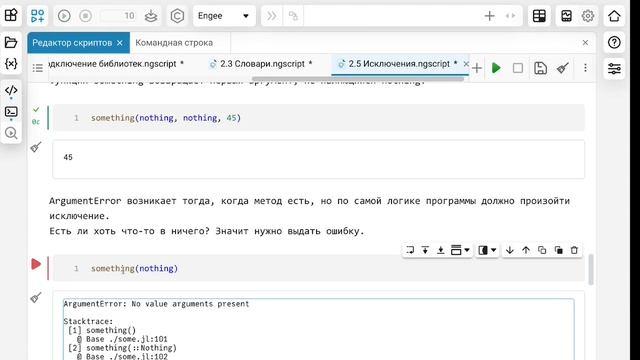Open the script editor code icon

11,90
